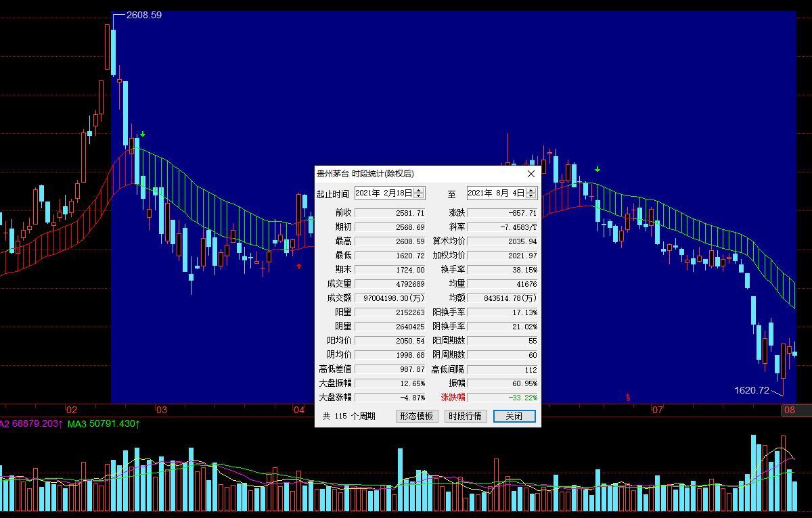Click the red up arrow buy signal
The image size is (812, 518).
(299, 266)
